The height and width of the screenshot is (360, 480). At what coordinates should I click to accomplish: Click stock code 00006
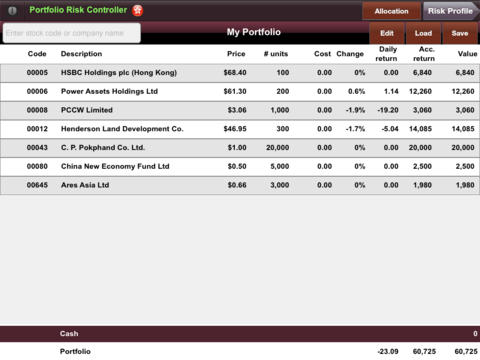point(37,91)
